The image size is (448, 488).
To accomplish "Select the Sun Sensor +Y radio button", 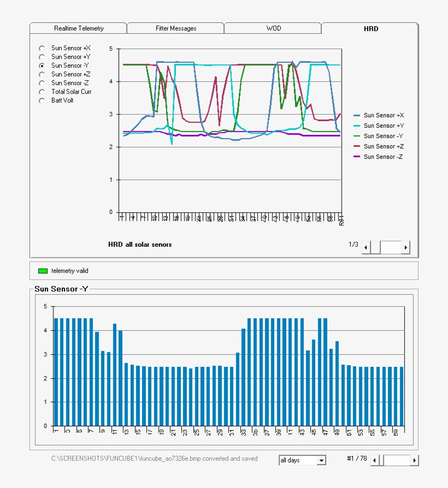I will 42,57.
